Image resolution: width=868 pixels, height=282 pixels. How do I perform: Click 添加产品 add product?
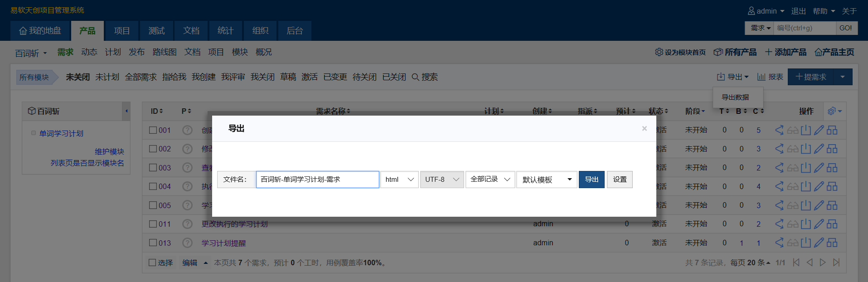pos(786,52)
